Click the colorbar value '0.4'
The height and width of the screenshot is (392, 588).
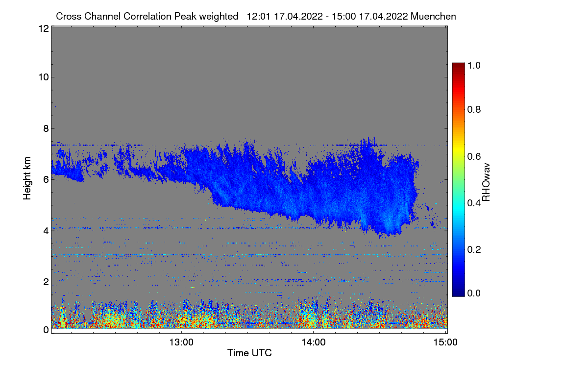tap(474, 203)
